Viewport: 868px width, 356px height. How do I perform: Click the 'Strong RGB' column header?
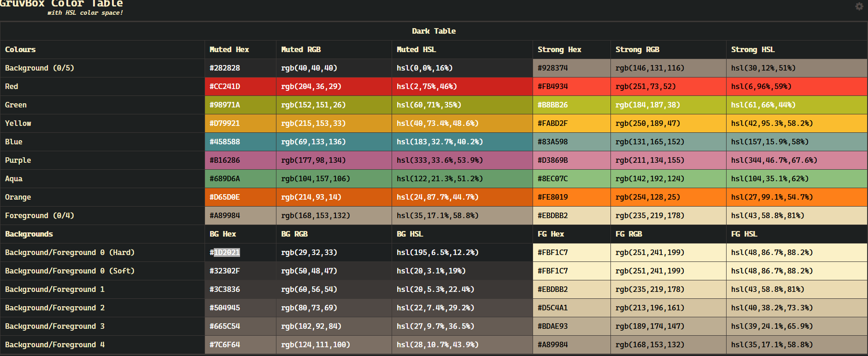669,49
